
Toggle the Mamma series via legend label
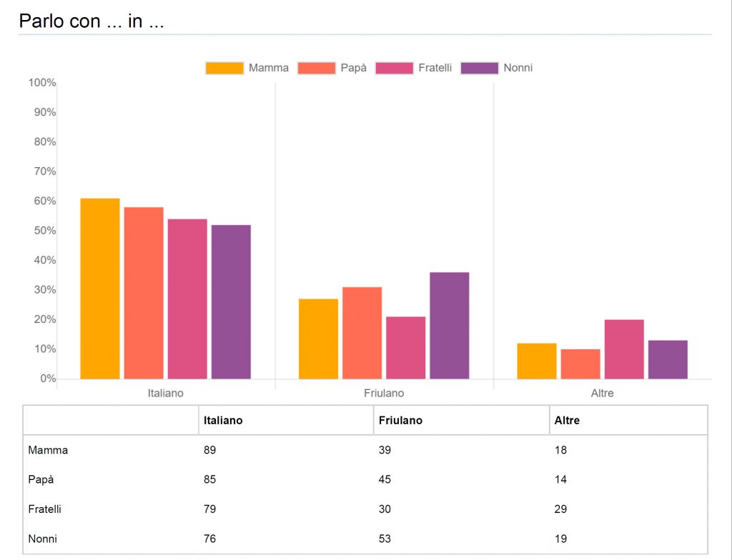(269, 68)
